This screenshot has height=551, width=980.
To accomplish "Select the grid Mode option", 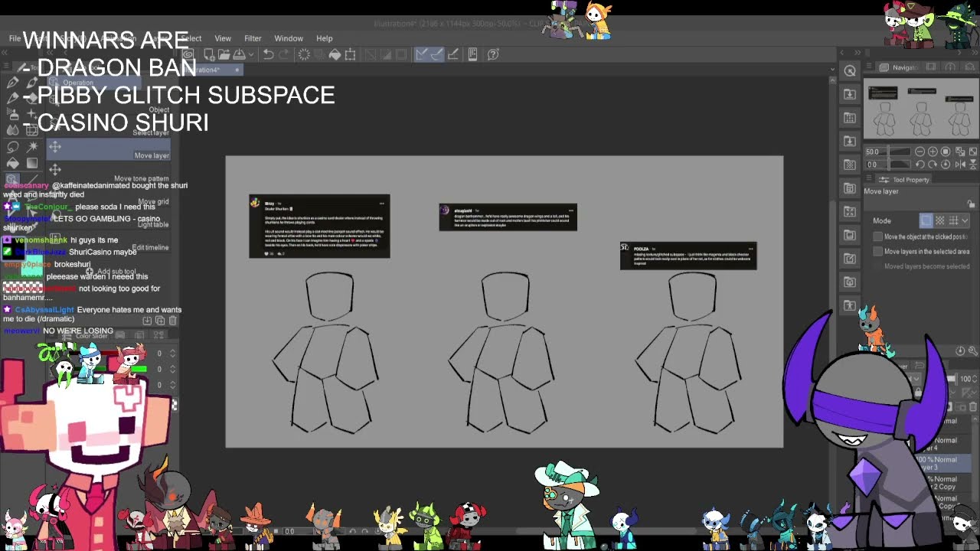I will [x=953, y=220].
